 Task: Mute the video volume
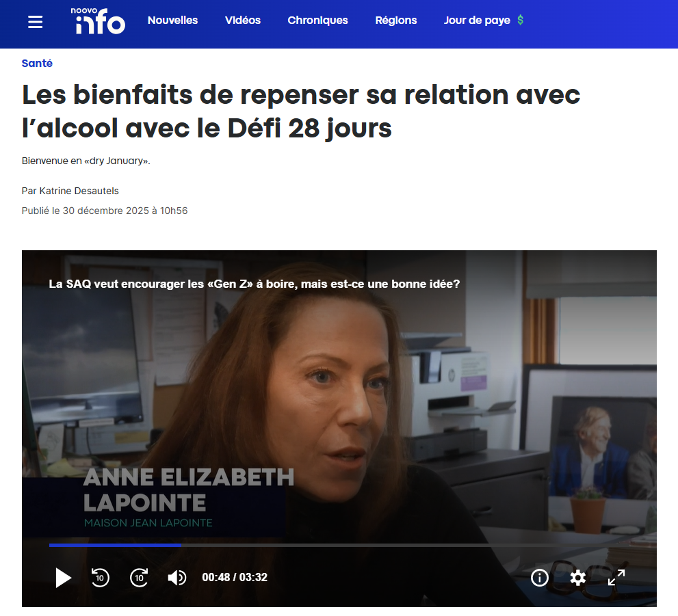(x=177, y=578)
